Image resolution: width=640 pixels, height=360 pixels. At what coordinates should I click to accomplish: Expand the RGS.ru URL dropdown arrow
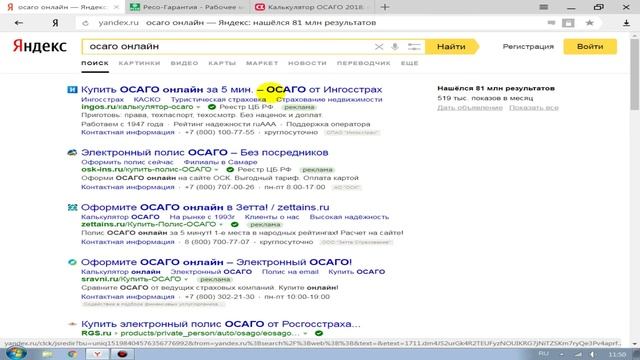coord(305,333)
